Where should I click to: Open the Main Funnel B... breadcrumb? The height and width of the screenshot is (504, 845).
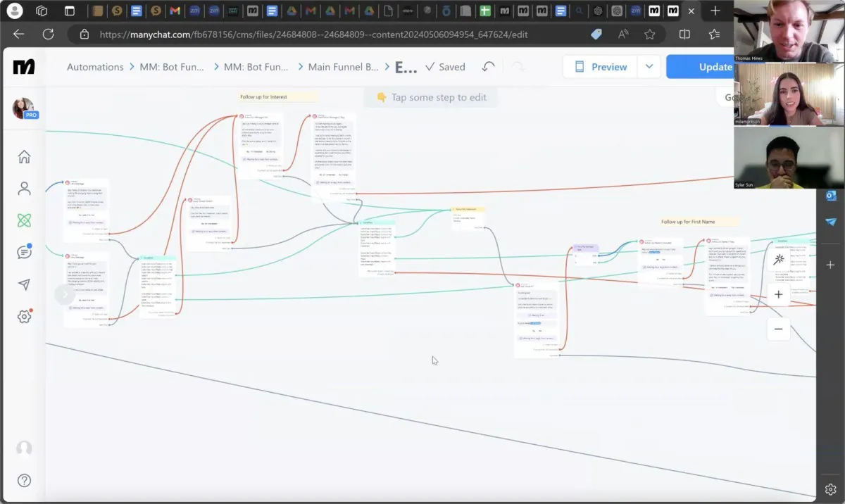click(x=344, y=67)
